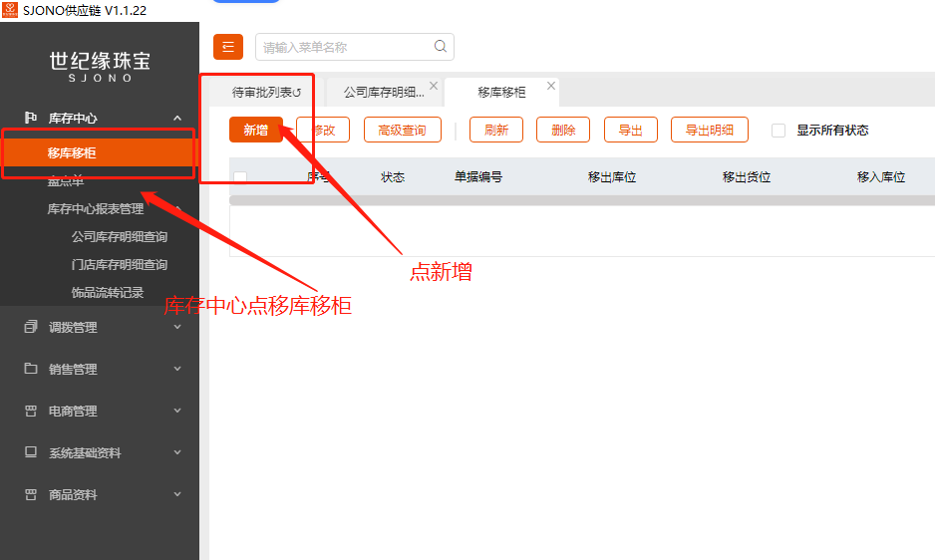Close the 公司库存明细 tab

434,86
